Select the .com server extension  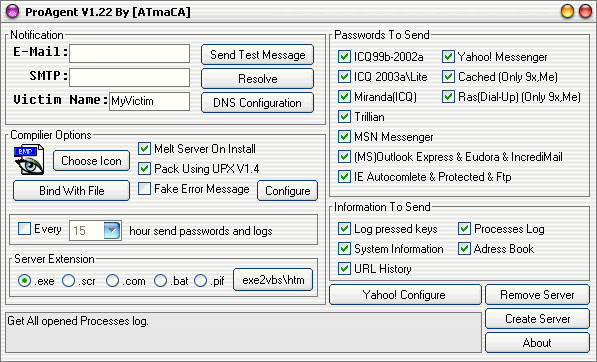(x=112, y=281)
